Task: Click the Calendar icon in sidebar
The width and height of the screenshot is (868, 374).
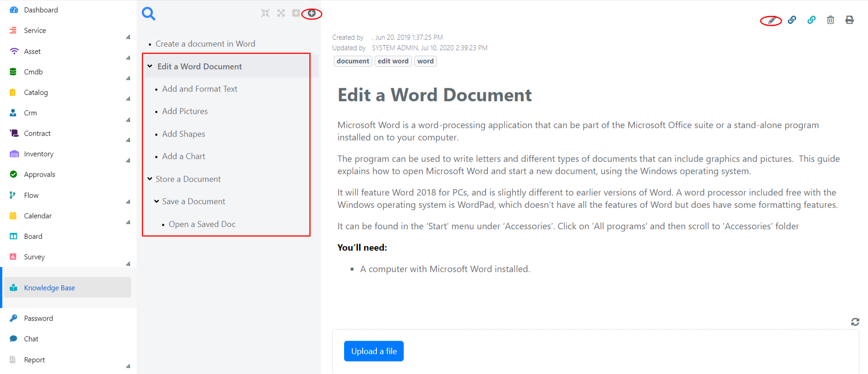Action: pyautogui.click(x=13, y=215)
